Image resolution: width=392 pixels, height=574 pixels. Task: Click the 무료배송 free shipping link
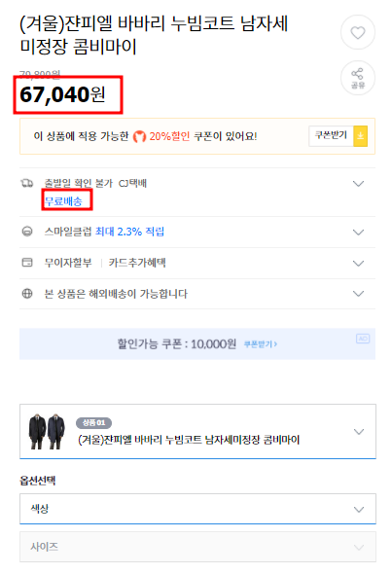coord(63,201)
